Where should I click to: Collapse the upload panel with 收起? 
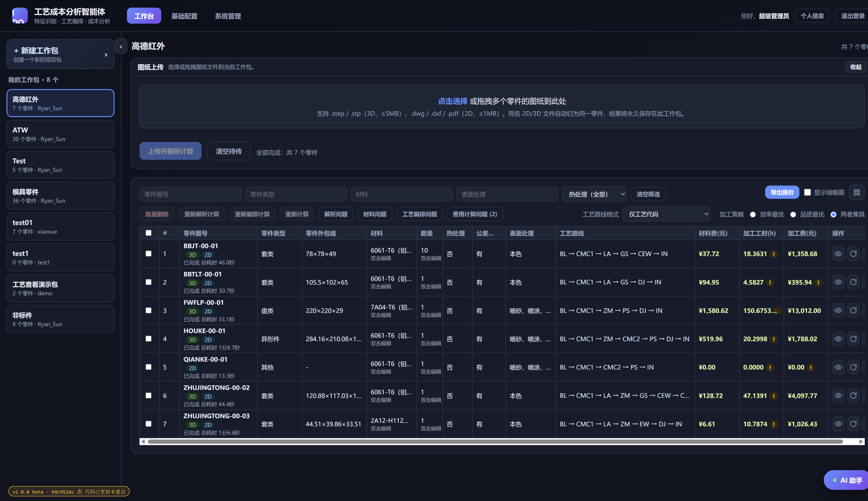(x=856, y=67)
